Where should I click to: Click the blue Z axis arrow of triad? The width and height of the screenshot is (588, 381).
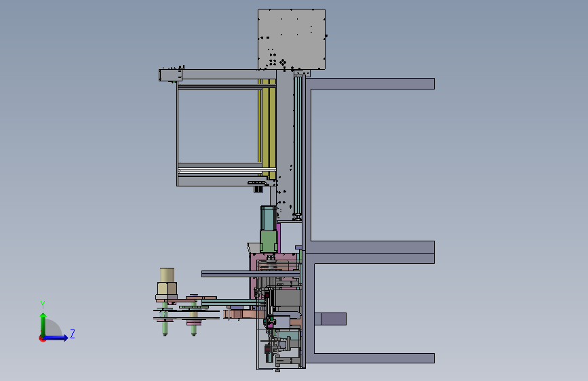pyautogui.click(x=56, y=338)
